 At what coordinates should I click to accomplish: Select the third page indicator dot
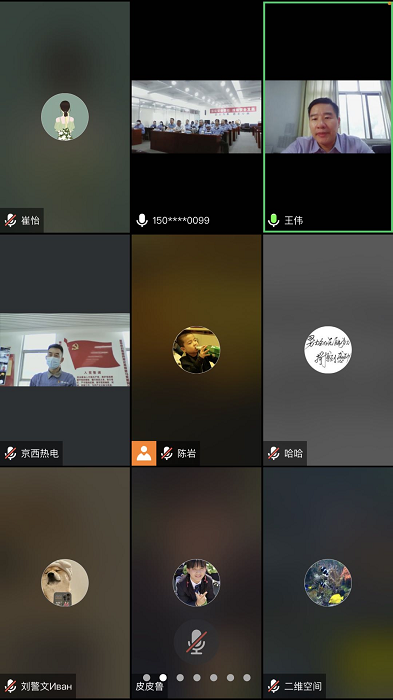[x=180, y=677]
